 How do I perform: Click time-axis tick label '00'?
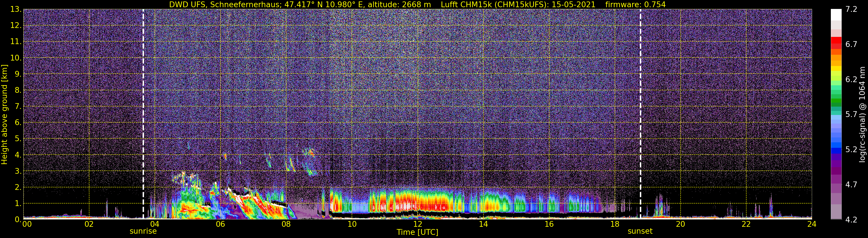click(27, 224)
